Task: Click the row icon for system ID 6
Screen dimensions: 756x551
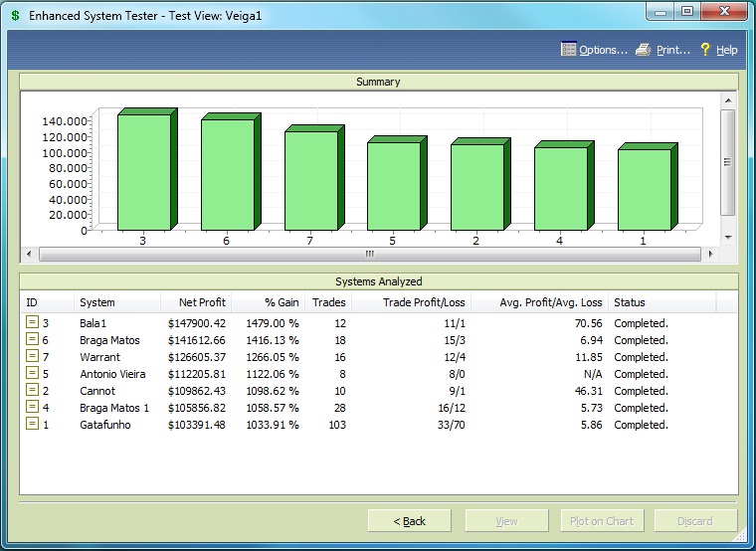Action: pyautogui.click(x=32, y=339)
